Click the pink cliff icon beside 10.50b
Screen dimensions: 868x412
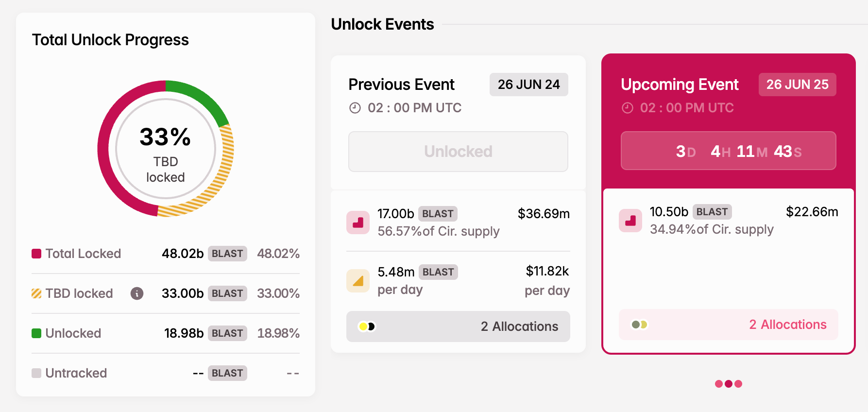click(630, 221)
